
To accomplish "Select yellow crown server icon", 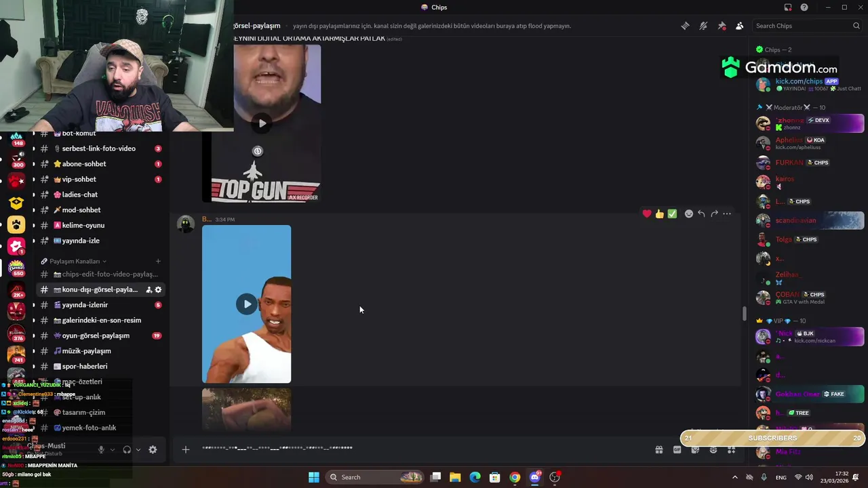I will point(16,224).
